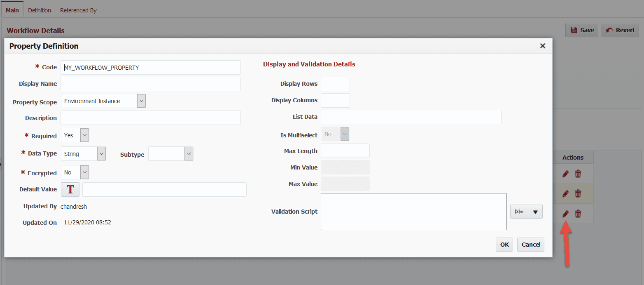Viewport: 644px width, 285px height.
Task: Open the Referenced By tab
Action: tap(78, 10)
